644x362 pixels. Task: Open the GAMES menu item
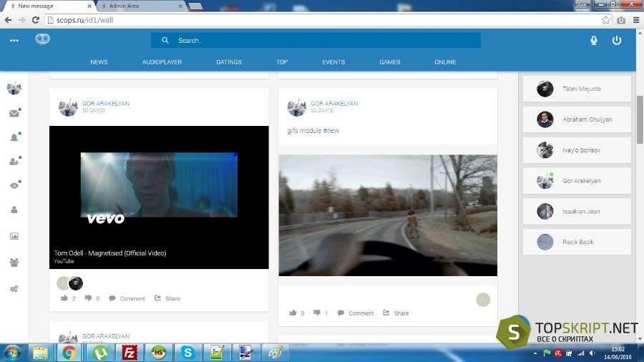coord(390,62)
